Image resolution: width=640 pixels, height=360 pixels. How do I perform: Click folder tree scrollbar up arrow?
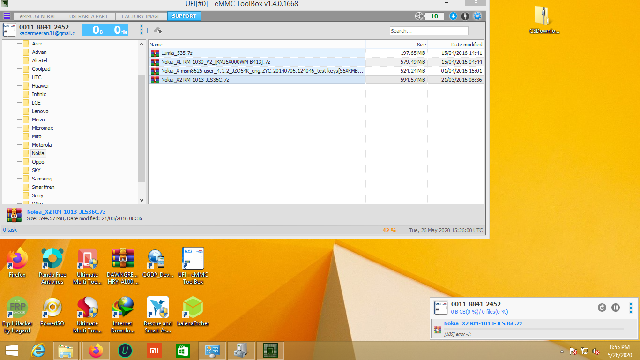point(142,44)
